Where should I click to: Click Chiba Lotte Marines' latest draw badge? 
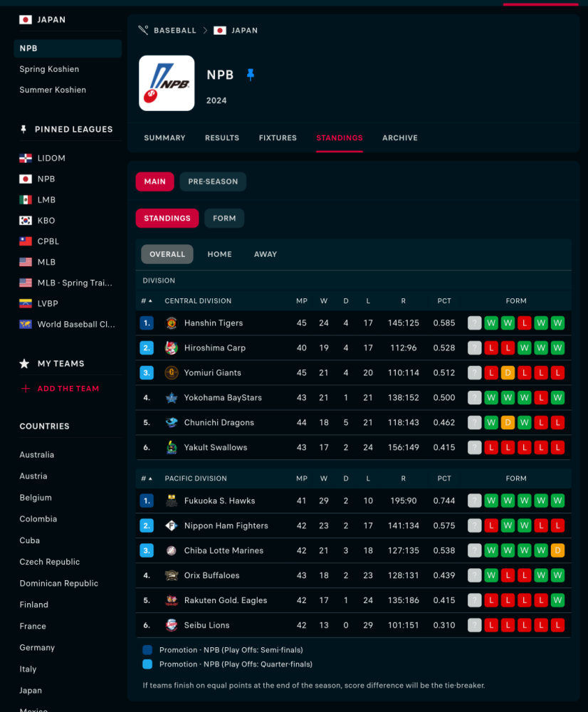tap(557, 550)
